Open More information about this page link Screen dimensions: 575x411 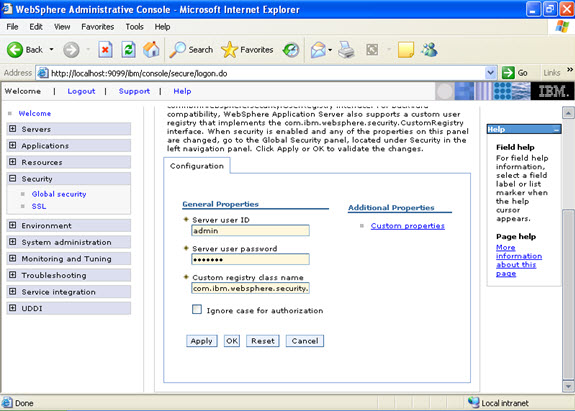click(x=519, y=260)
